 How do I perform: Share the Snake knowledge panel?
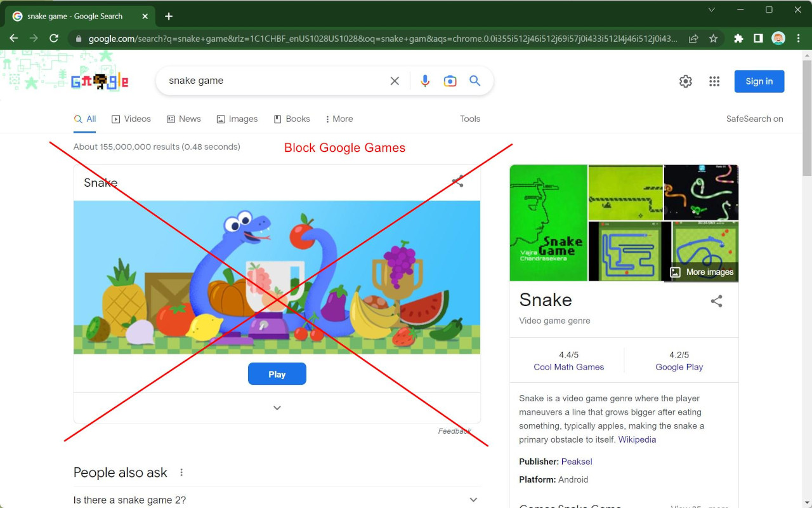pos(716,302)
